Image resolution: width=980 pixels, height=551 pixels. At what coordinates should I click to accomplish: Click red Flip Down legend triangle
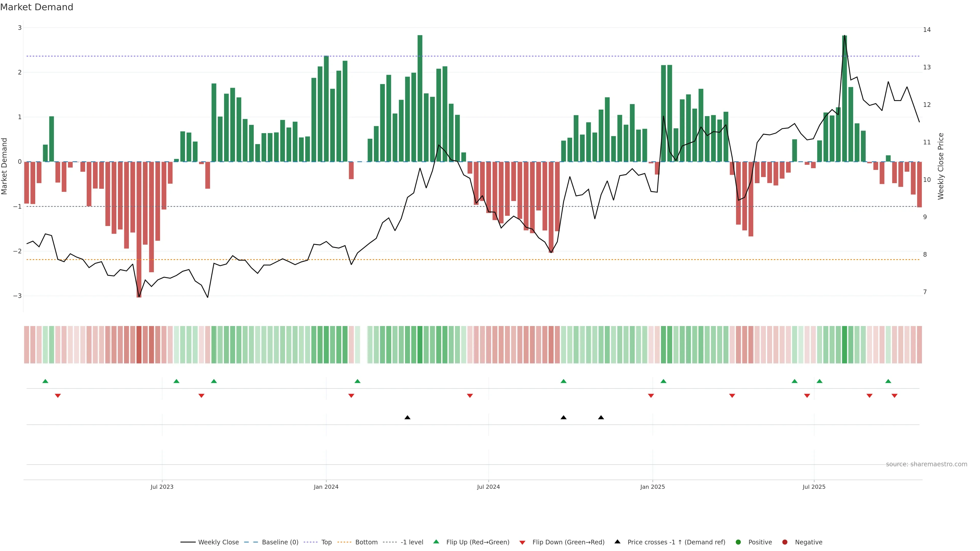pos(522,543)
